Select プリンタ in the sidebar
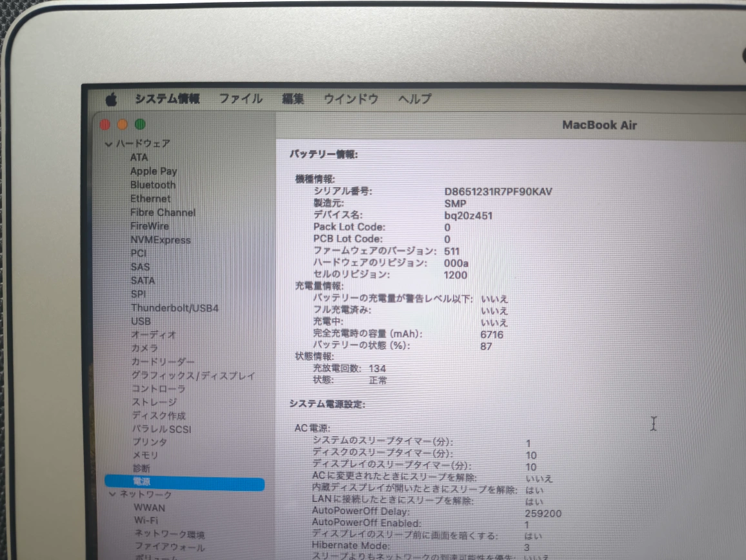746x560 pixels. coord(150,442)
